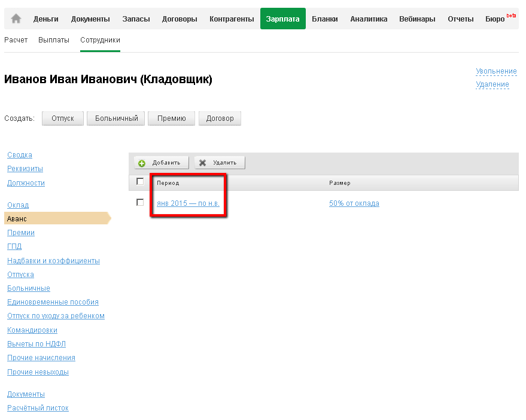Open the Аналитика menu

tap(369, 19)
